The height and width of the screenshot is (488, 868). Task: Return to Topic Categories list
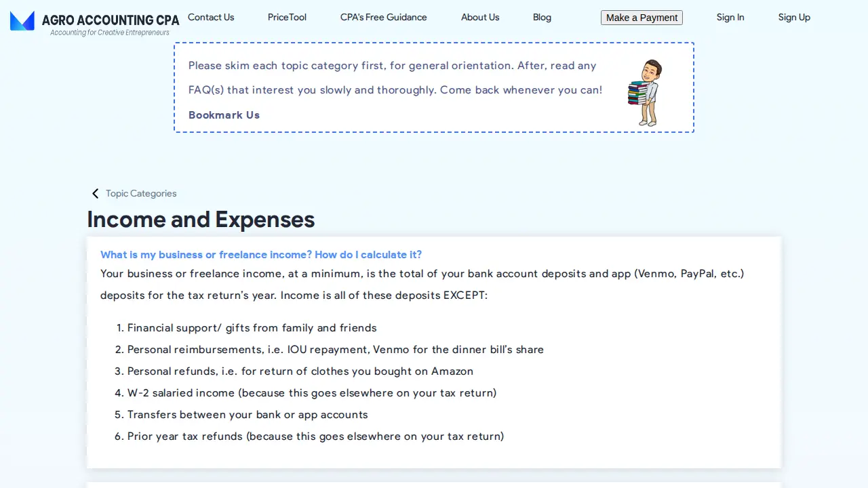coord(141,193)
